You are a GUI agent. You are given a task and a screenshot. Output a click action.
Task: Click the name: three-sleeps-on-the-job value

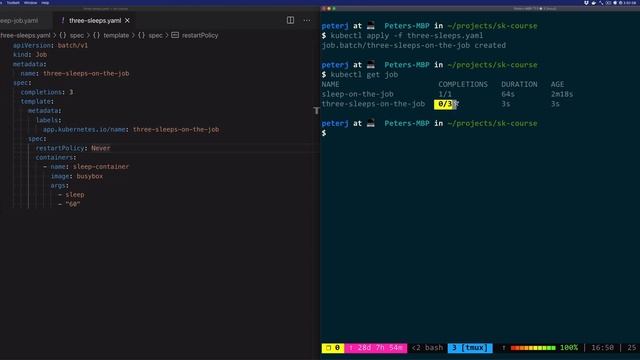86,73
